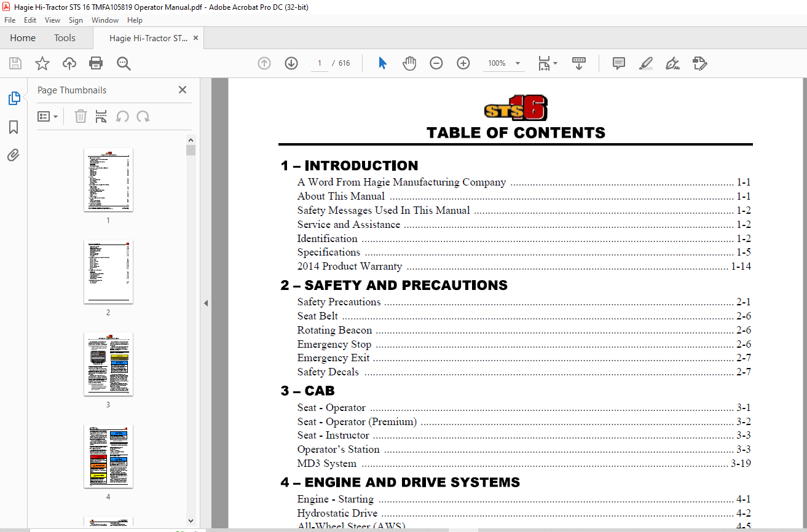Viewport: 807px width, 532px height.
Task: Rotate page counterclockwise
Action: click(122, 116)
